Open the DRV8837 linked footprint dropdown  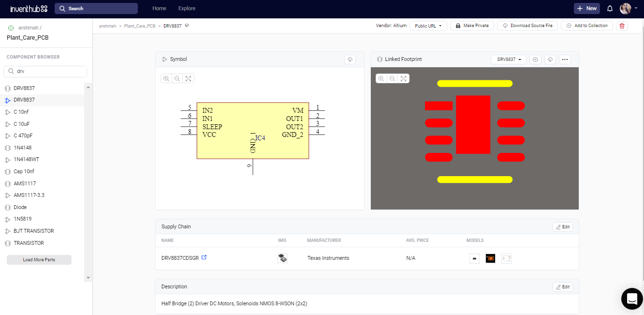[x=509, y=60]
